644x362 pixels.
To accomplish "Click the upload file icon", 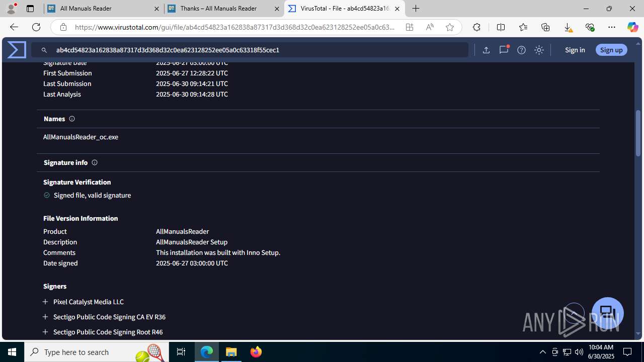I will coord(486,50).
